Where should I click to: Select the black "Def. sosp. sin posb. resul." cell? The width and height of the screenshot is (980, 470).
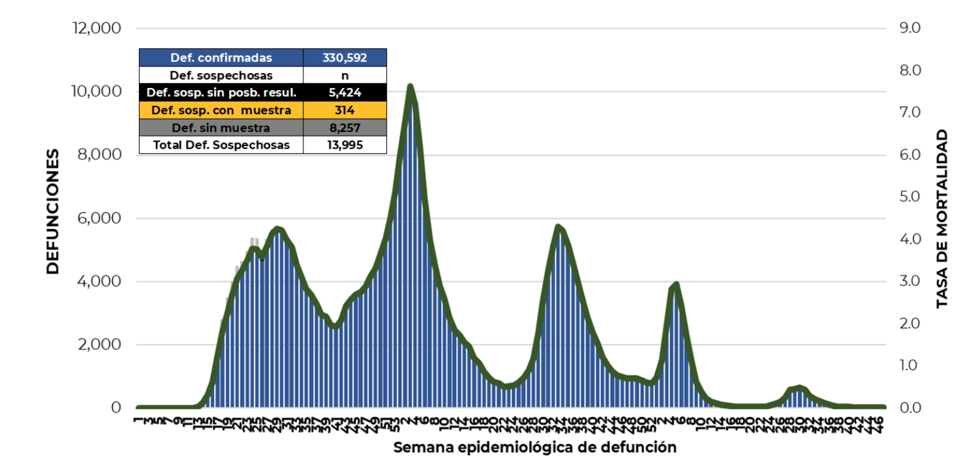(221, 93)
